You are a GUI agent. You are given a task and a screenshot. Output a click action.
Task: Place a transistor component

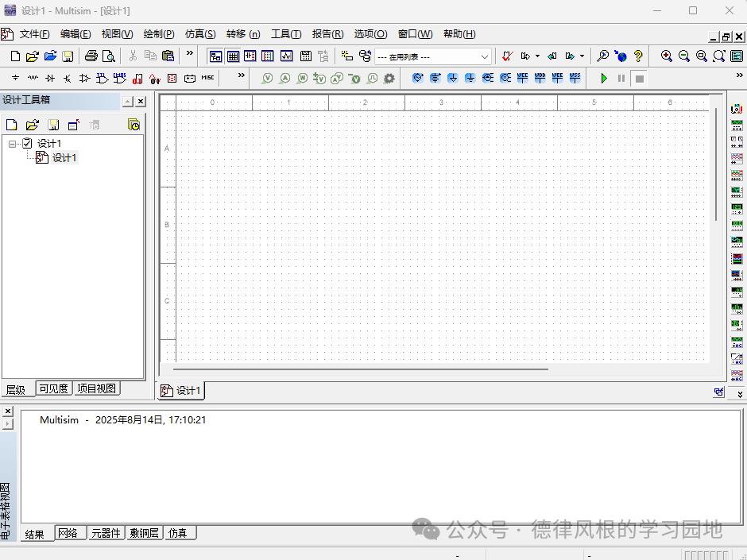pos(68,79)
